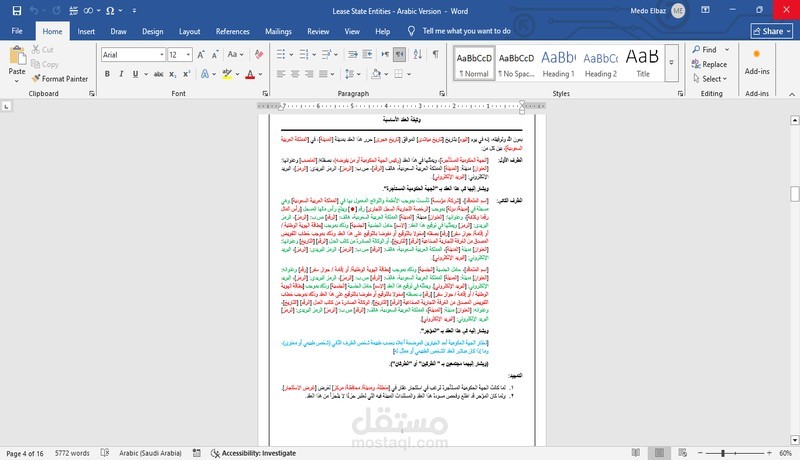Viewport: 800px width, 460px height.
Task: Switch to the Review tab
Action: click(x=318, y=32)
